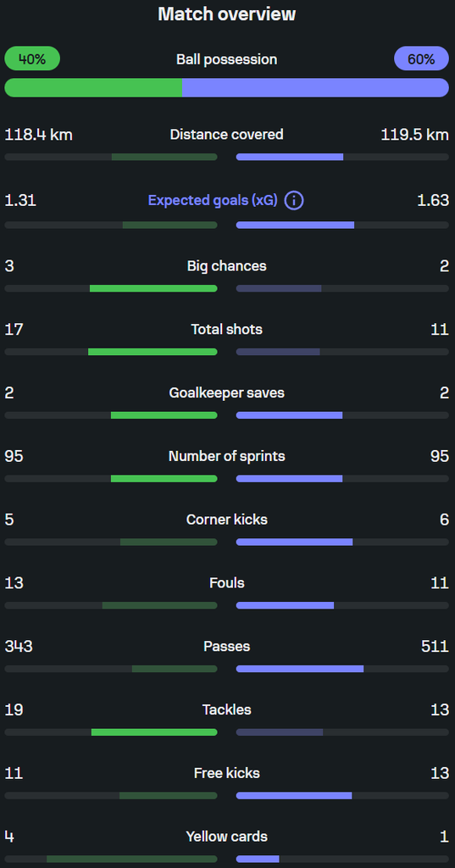Click the Goalkeeper saves purple bar
The height and width of the screenshot is (868, 455).
click(290, 415)
